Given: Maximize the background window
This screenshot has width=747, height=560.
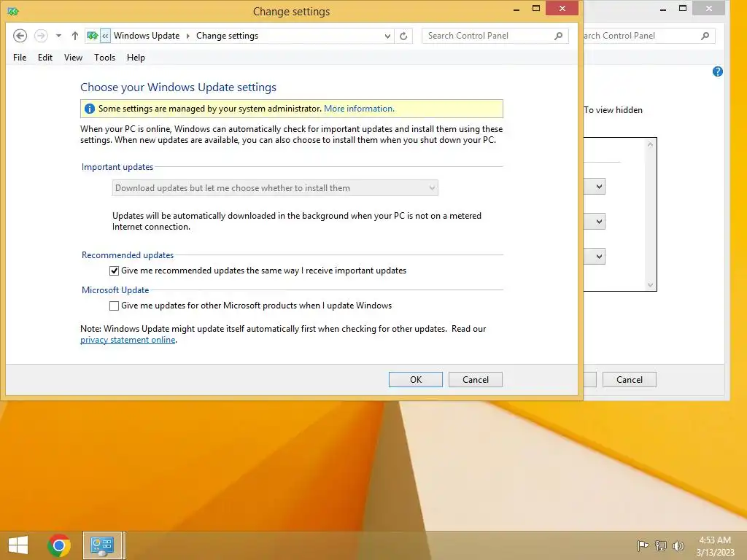Looking at the screenshot, I should 683,9.
